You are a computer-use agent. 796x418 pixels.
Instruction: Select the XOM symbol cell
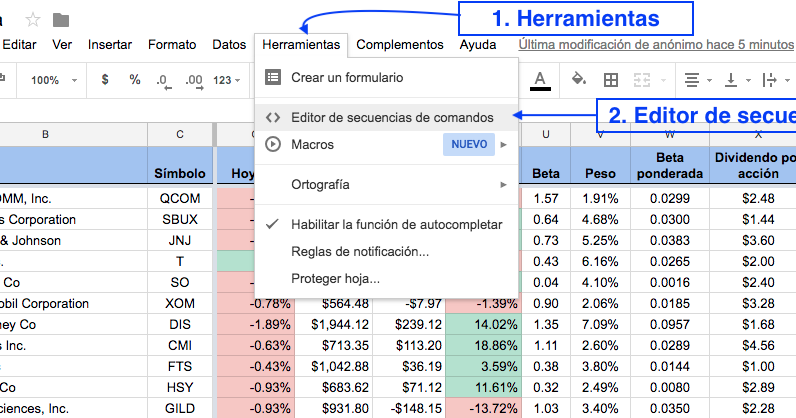[180, 303]
